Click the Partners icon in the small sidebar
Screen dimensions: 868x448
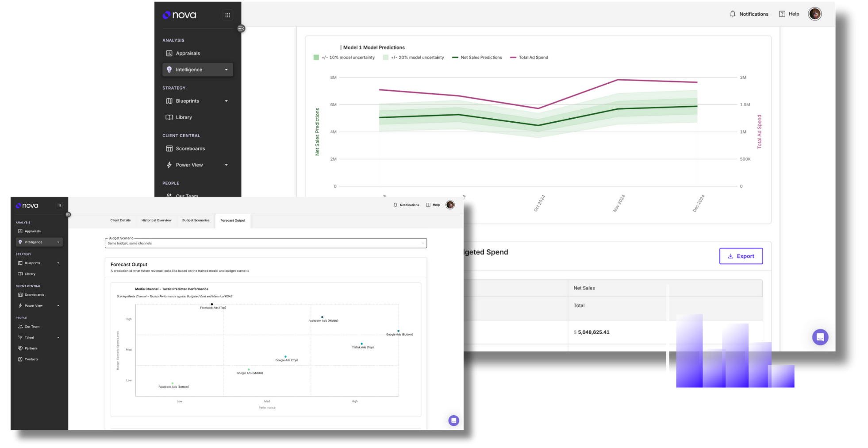(20, 348)
